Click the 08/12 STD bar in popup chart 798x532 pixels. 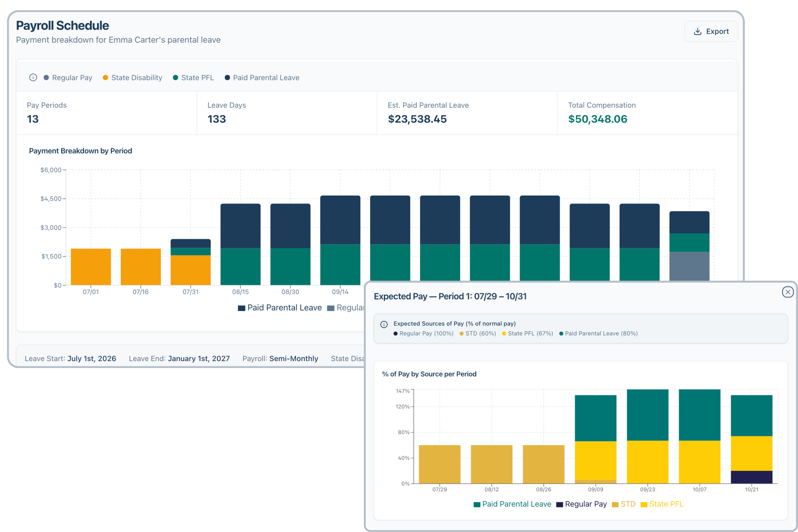point(492,464)
